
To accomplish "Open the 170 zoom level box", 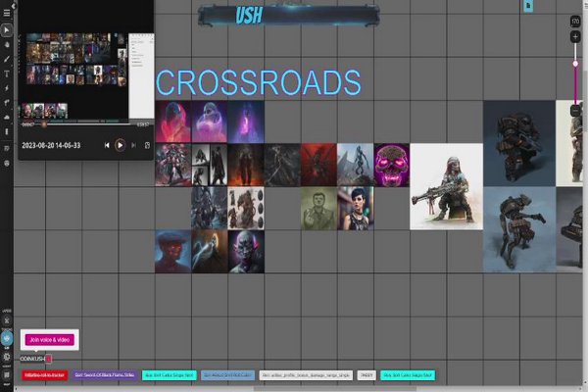I will click(575, 22).
